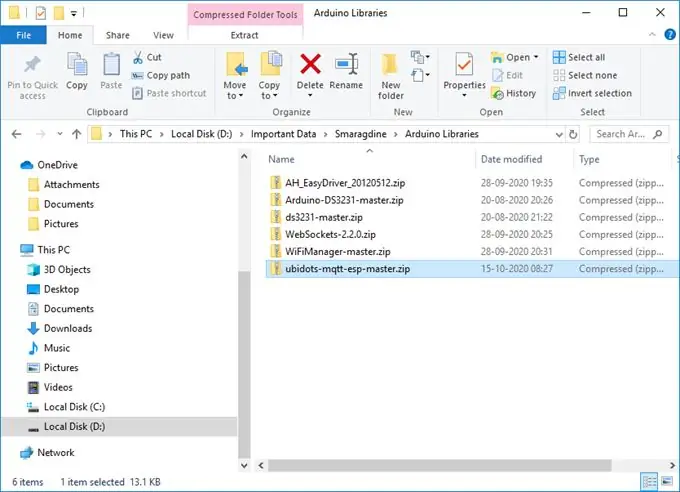Click Copy path in Clipboard group
The height and width of the screenshot is (492, 680).
pos(161,75)
